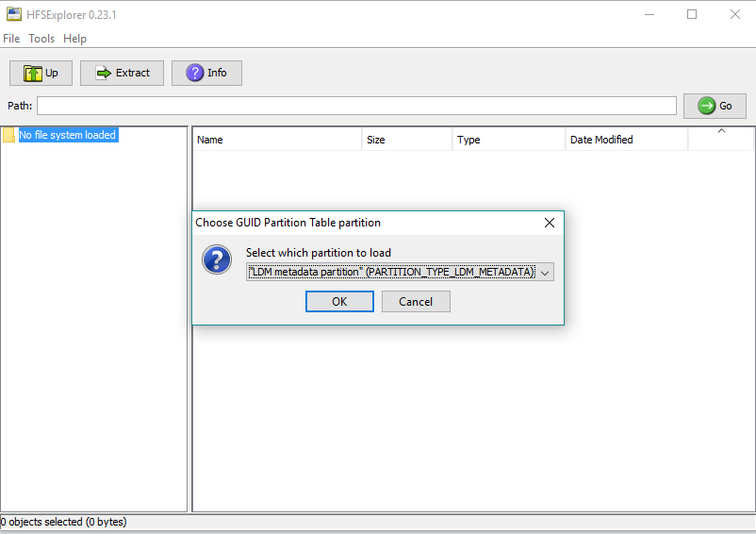
Task: Open the Help menu
Action: tap(74, 39)
